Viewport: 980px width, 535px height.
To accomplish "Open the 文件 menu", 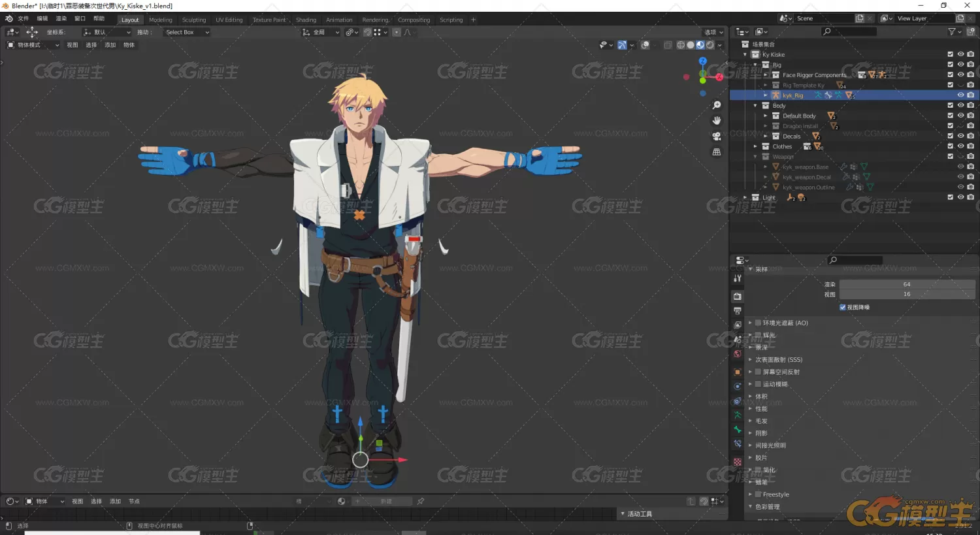I will (23, 19).
